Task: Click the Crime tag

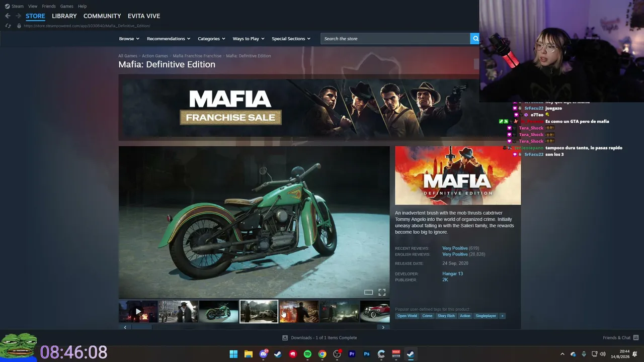Action: (427, 316)
